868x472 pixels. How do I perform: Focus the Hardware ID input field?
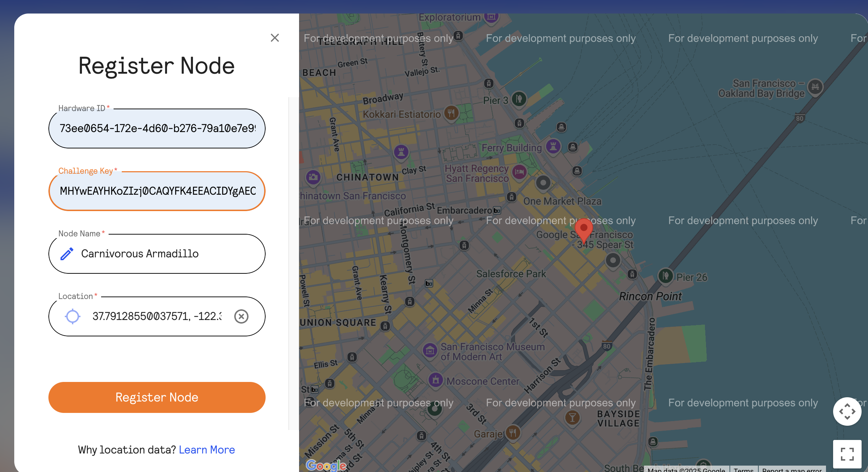point(157,129)
